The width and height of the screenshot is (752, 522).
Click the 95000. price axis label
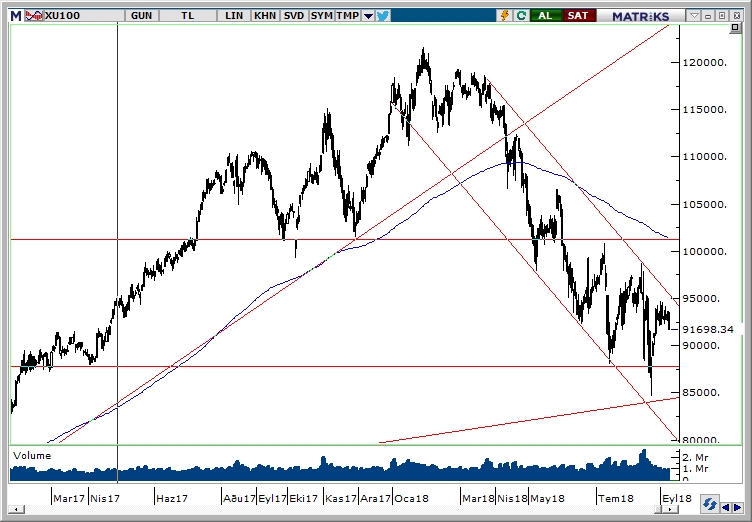pos(702,298)
